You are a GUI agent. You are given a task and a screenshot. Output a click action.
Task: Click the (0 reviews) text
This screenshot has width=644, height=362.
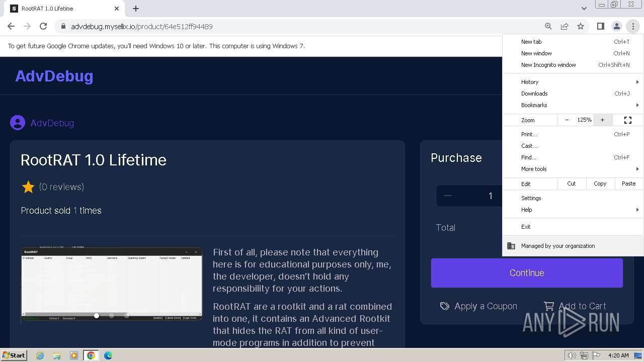[x=61, y=187]
